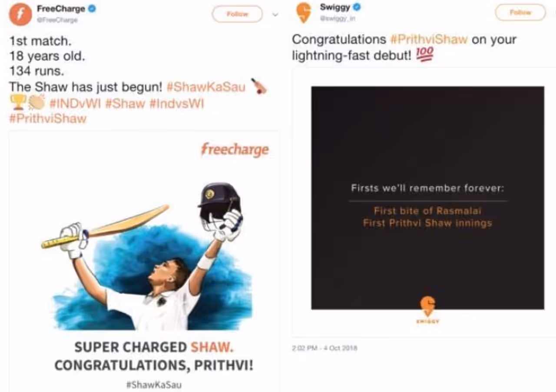Open FreeCharge profile avatar icon
This screenshot has width=556, height=392.
point(20,14)
